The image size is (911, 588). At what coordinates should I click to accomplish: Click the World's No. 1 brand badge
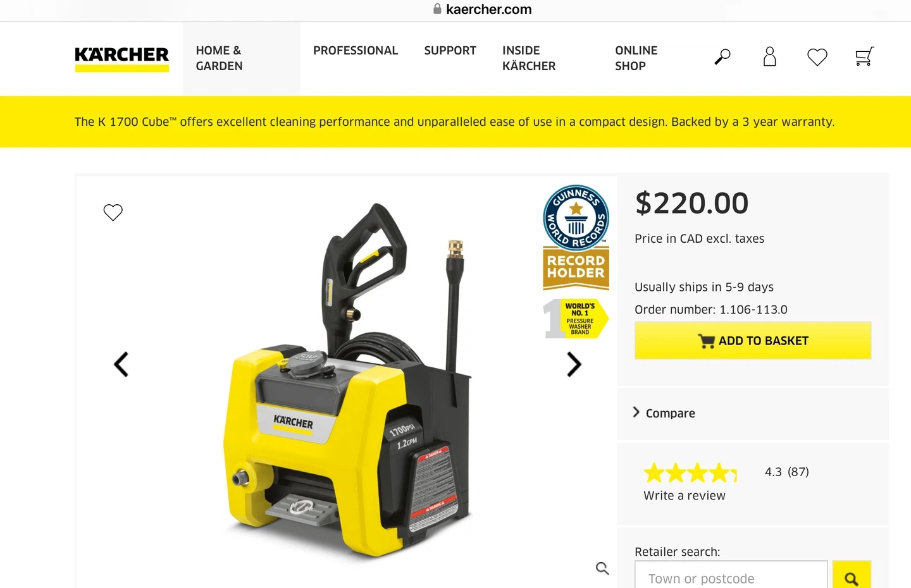(x=576, y=319)
